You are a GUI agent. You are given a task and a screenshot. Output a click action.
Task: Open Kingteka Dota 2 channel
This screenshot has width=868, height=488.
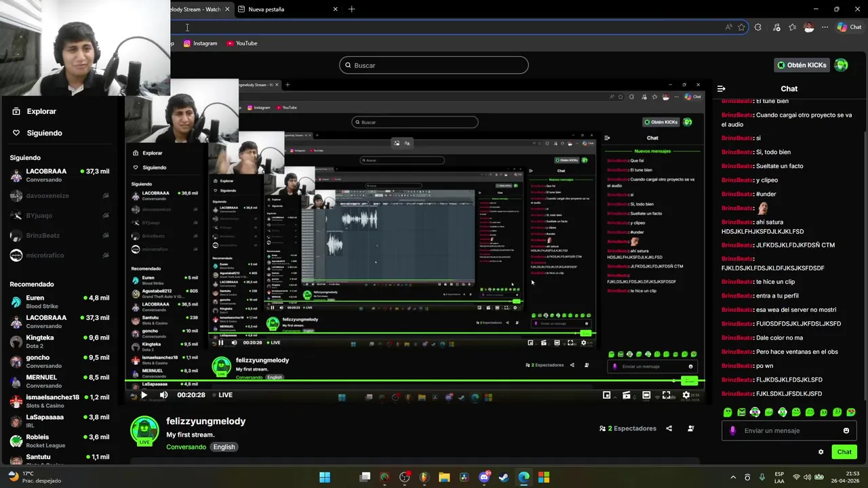[x=60, y=341]
